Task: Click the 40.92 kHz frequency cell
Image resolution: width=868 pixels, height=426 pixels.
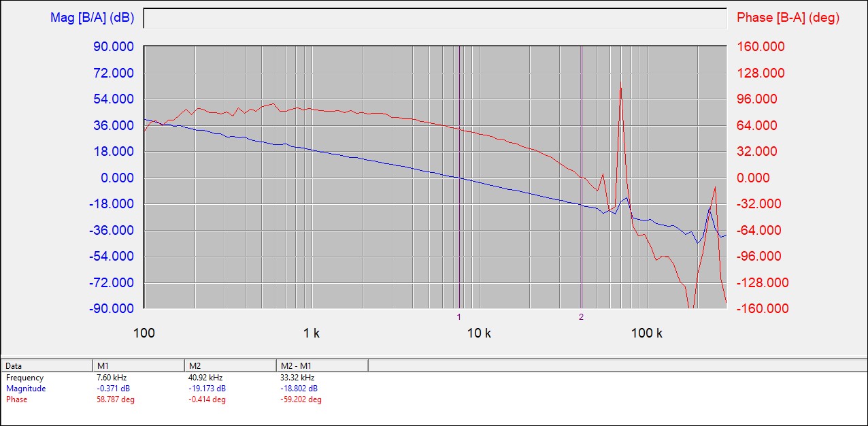Action: (205, 378)
